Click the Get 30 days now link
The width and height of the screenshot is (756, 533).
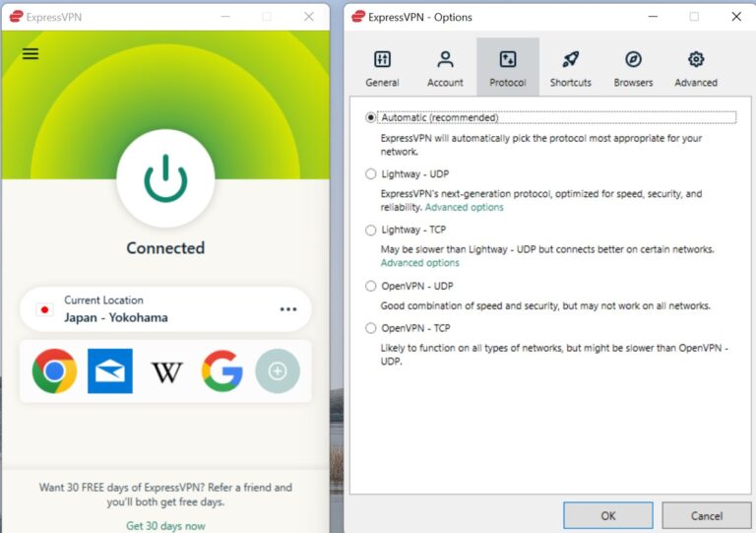[165, 525]
